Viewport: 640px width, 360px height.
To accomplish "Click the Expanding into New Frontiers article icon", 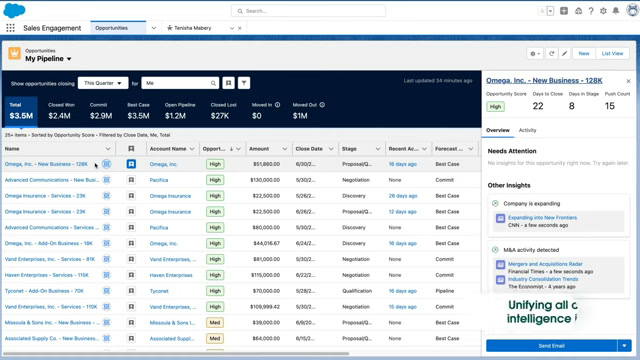I will click(500, 218).
